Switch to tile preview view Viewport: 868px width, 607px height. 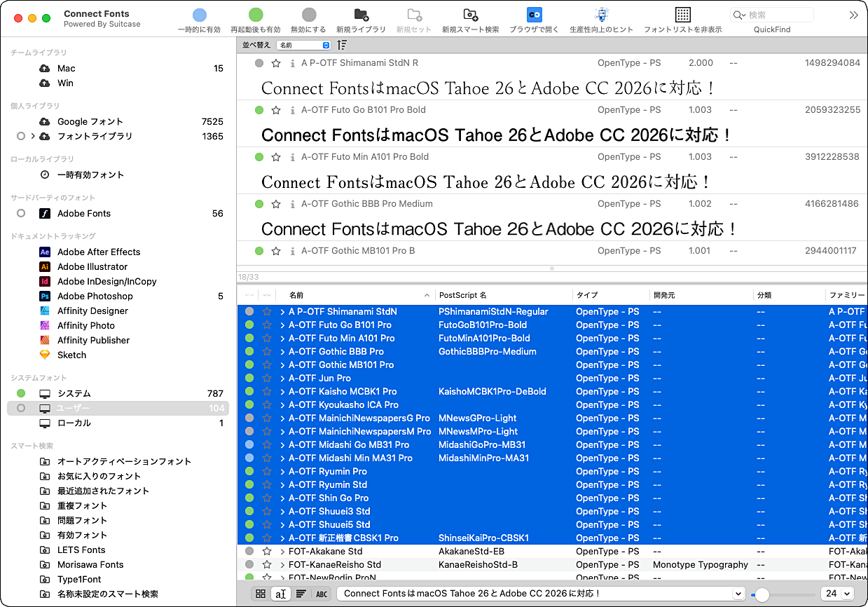pos(261,594)
